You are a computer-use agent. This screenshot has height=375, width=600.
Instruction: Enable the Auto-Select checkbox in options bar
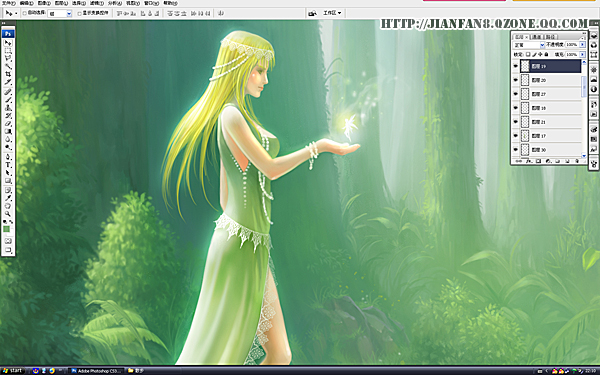tap(24, 13)
